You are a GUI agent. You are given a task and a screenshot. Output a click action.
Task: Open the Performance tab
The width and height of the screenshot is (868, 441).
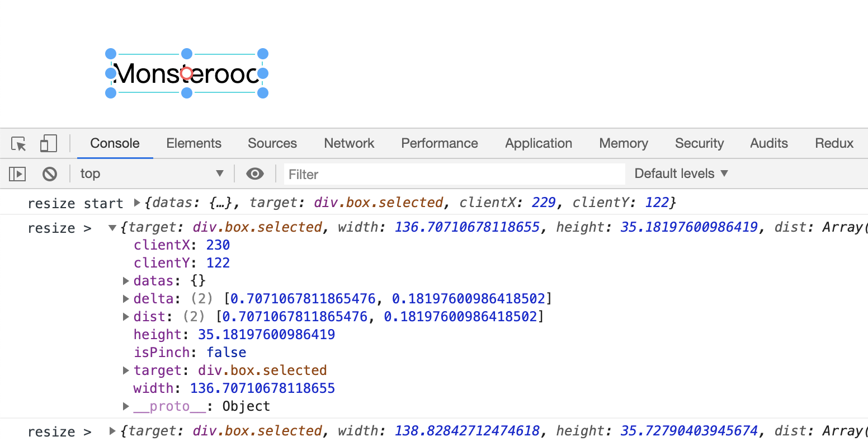point(440,143)
